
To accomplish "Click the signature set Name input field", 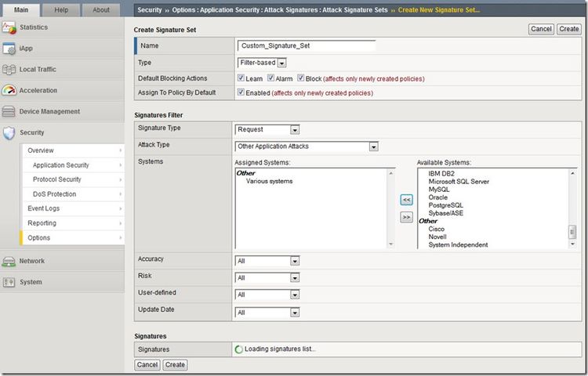I will [x=307, y=46].
